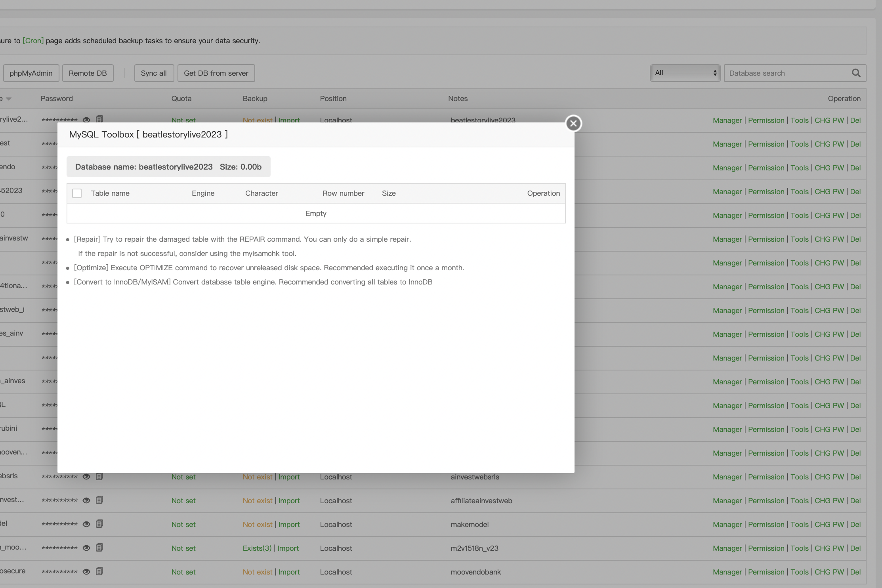882x588 pixels.
Task: Check the select-all tables checkbox
Action: (77, 193)
